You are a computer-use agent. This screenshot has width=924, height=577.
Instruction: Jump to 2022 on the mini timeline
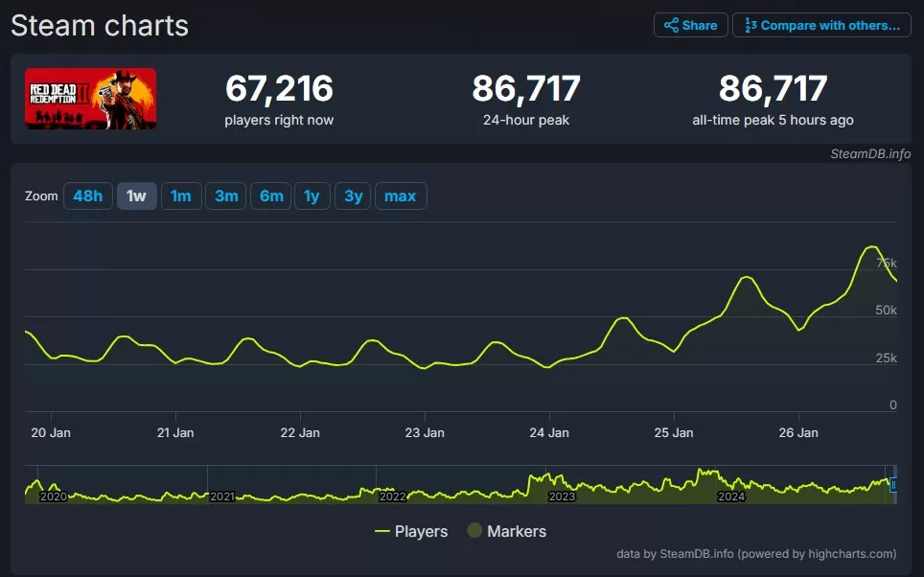393,497
